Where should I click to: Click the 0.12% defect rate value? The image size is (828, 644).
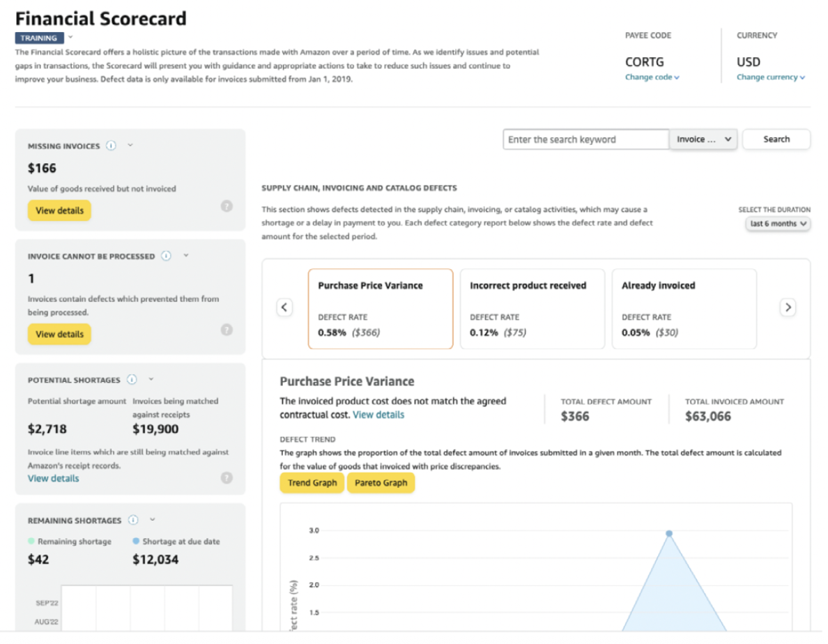[x=484, y=332]
